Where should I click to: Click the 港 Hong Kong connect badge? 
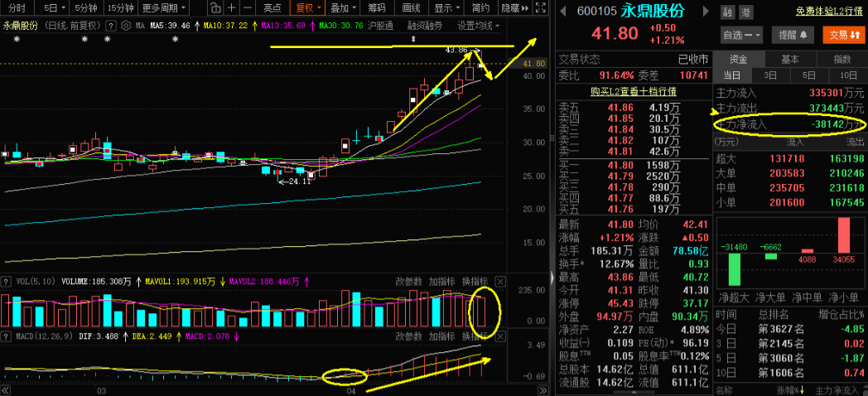point(745,12)
